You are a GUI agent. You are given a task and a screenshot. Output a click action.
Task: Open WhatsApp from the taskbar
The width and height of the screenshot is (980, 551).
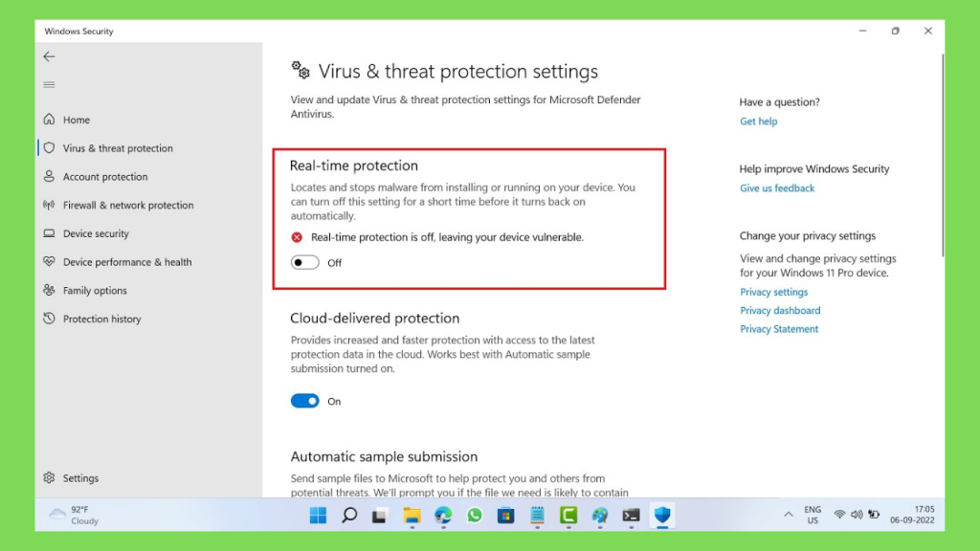pyautogui.click(x=475, y=515)
